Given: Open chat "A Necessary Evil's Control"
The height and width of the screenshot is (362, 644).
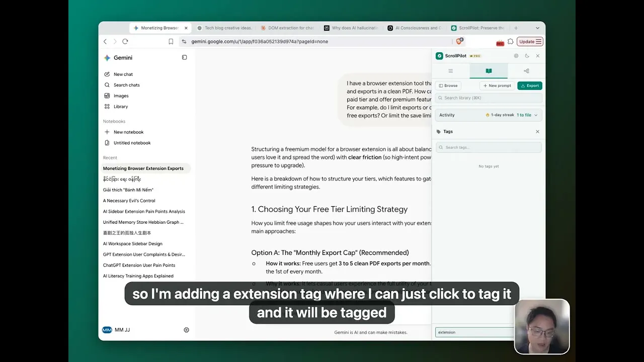Looking at the screenshot, I should click(x=129, y=201).
